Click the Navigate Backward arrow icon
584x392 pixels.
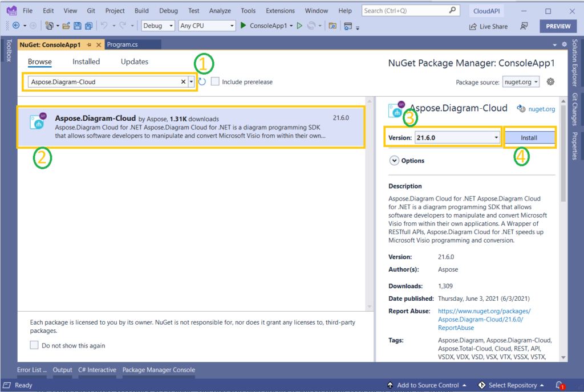coord(16,26)
